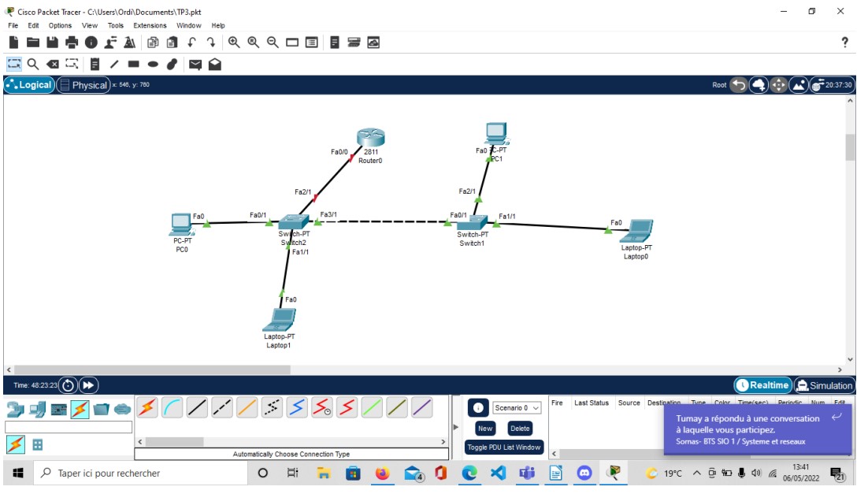Open the File menu
Image resolution: width=868 pixels, height=494 pixels.
13,25
